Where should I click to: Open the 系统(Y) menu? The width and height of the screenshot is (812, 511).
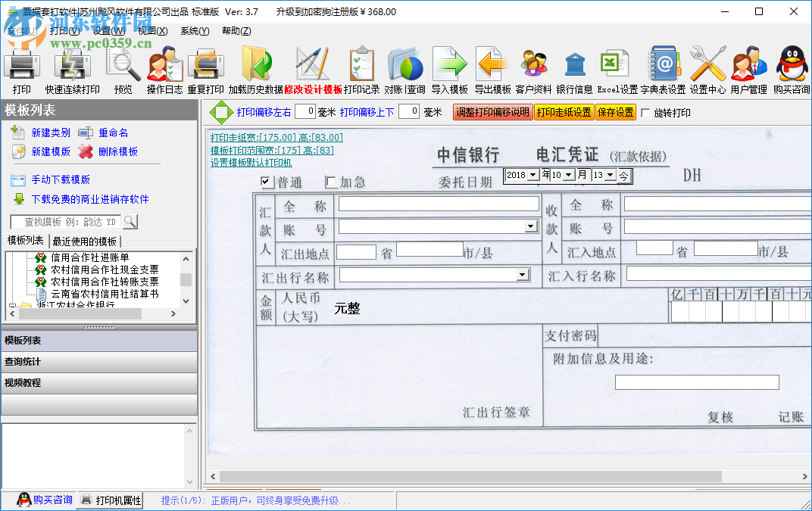195,31
